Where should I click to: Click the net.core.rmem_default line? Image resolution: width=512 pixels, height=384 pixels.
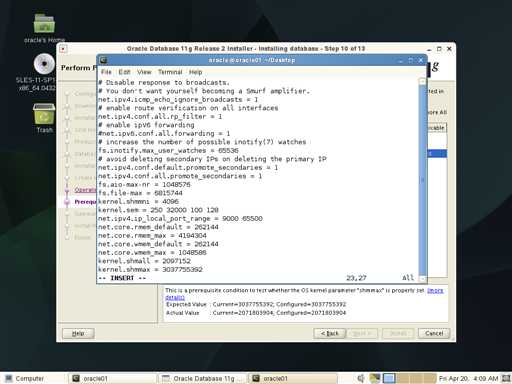coord(158,227)
